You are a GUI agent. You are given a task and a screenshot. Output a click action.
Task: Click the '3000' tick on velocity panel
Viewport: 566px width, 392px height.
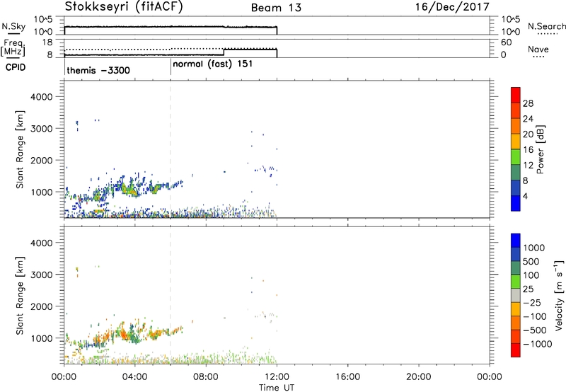click(x=42, y=275)
